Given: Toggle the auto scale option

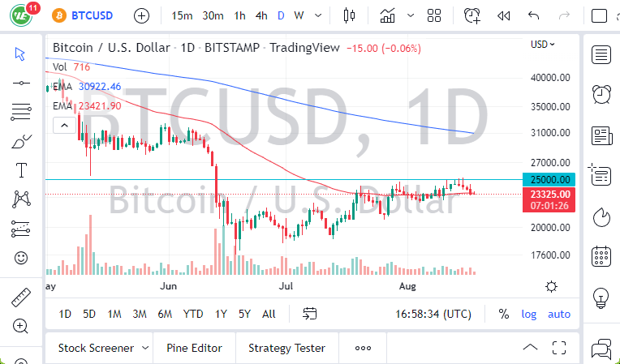Looking at the screenshot, I should point(559,314).
